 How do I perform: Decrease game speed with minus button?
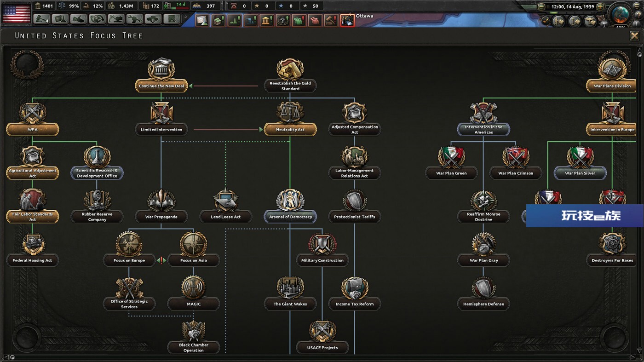coord(541,7)
